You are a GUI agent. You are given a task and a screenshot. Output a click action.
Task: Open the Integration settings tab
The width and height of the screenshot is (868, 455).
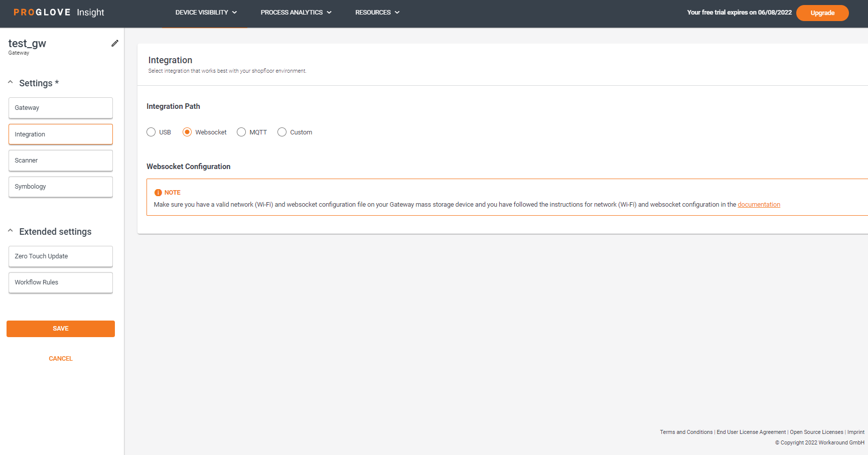click(x=61, y=134)
